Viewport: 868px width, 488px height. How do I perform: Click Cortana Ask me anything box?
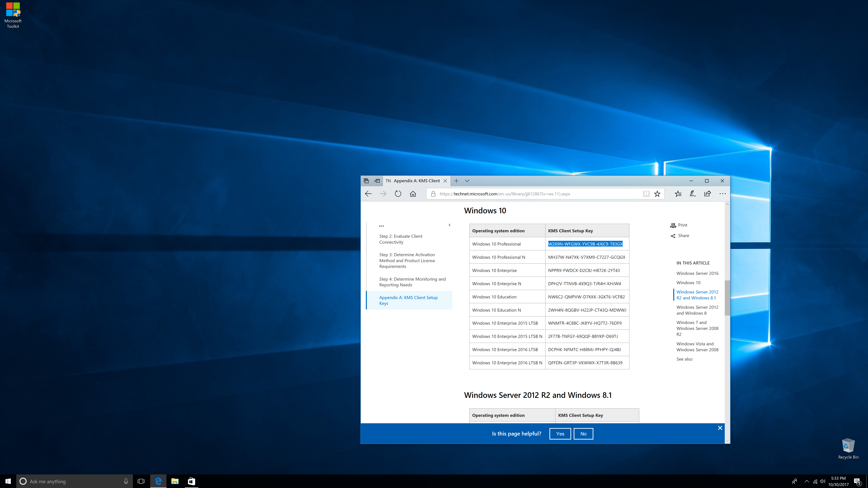click(74, 481)
